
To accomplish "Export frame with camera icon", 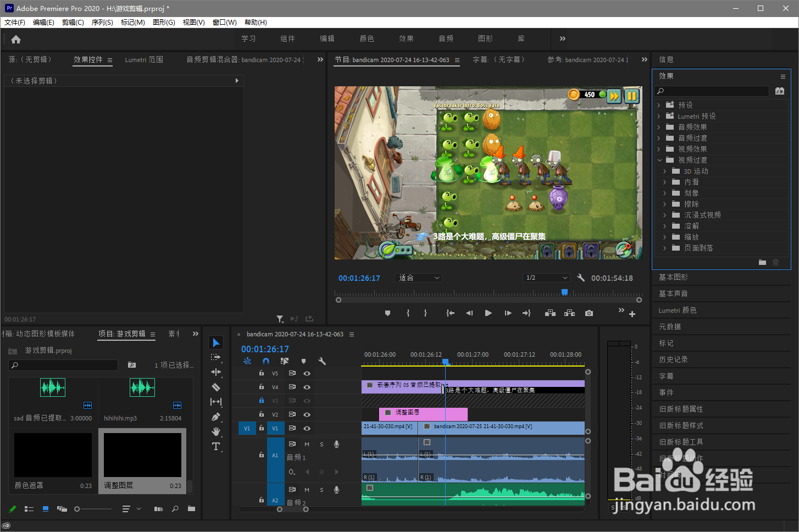I will point(589,313).
